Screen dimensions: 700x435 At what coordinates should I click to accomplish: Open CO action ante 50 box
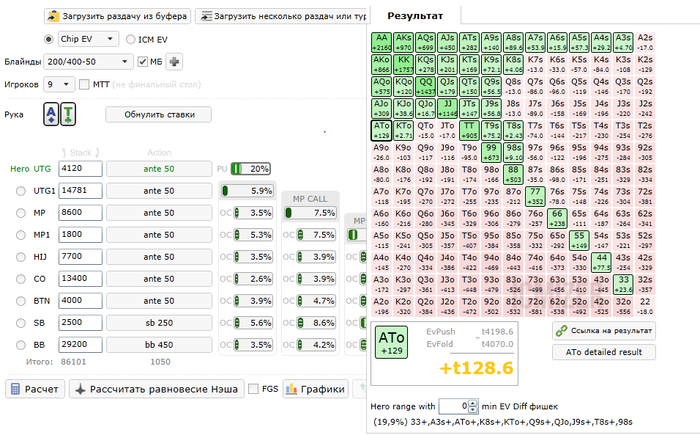pos(159,279)
